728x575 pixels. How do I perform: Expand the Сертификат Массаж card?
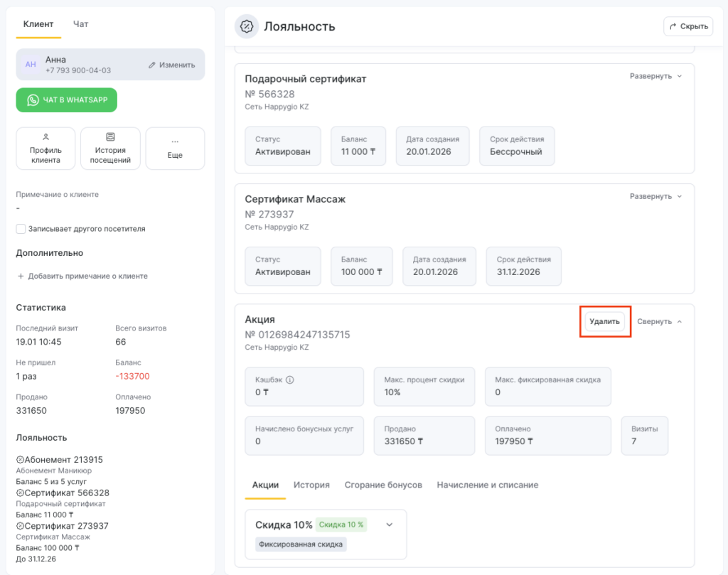[655, 196]
